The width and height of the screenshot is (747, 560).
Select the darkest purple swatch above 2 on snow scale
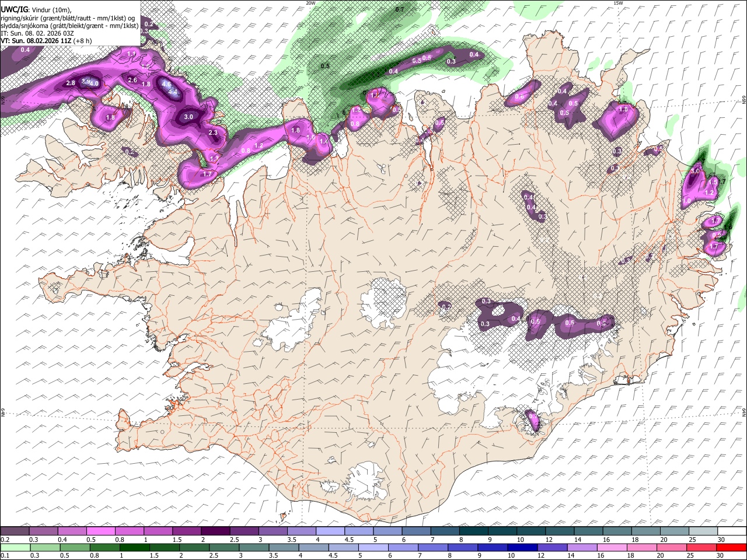coord(215,531)
